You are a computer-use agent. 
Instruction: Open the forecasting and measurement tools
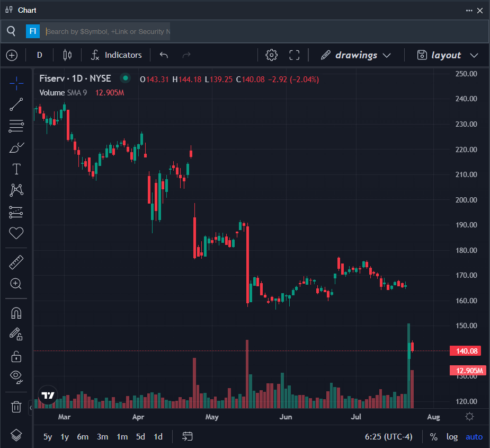pyautogui.click(x=16, y=212)
